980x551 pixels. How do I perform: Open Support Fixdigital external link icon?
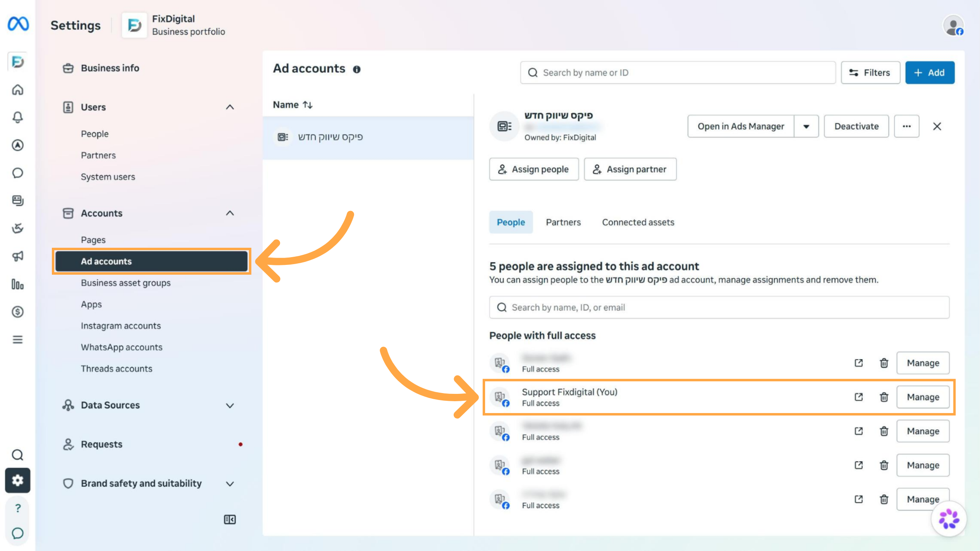click(x=859, y=397)
